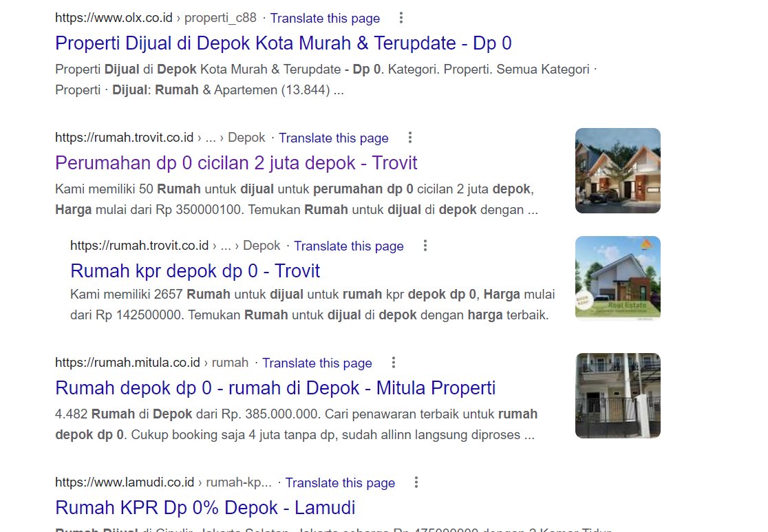Click the 'Rumah & Apartemen (13.844)' snippet text
Screen dimensions: 768x532
pos(242,90)
